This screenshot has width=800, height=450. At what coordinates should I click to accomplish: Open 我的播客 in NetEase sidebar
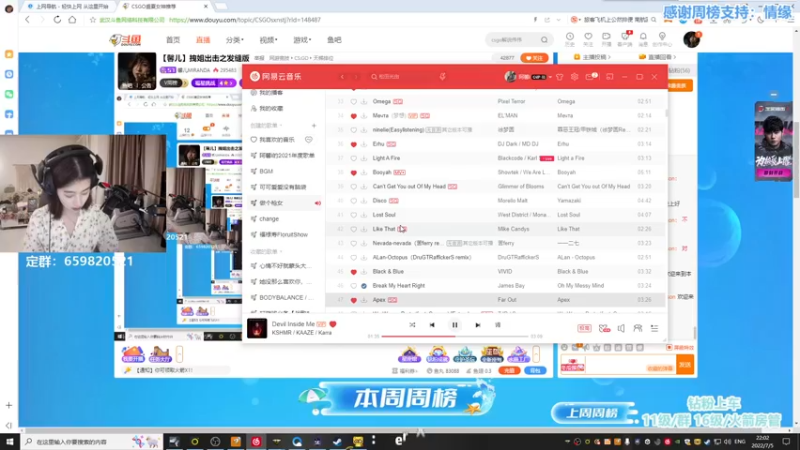click(x=271, y=93)
